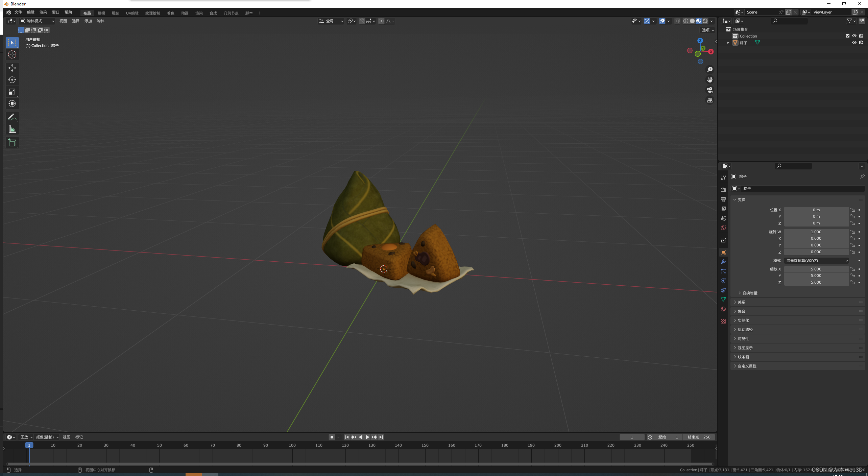Open the 文件 menu

(x=18, y=12)
